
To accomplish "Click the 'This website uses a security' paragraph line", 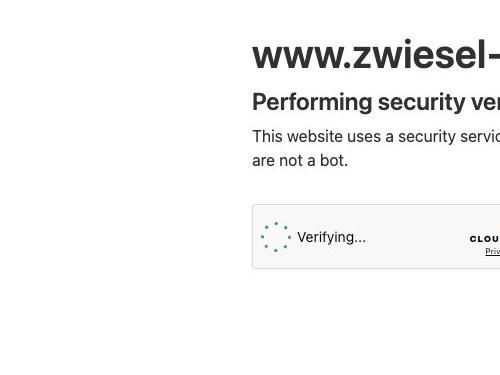I will point(376,137).
